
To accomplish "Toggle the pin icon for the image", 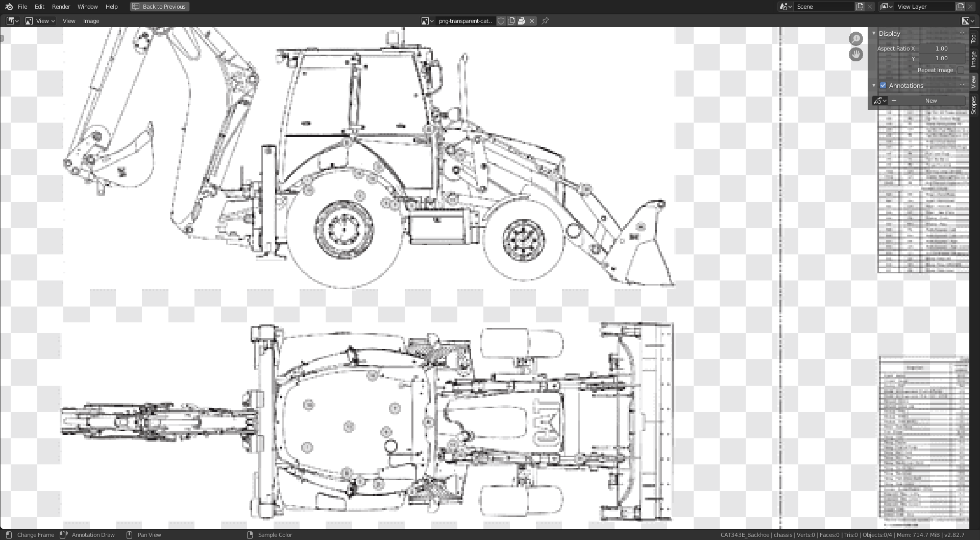I will tap(545, 21).
